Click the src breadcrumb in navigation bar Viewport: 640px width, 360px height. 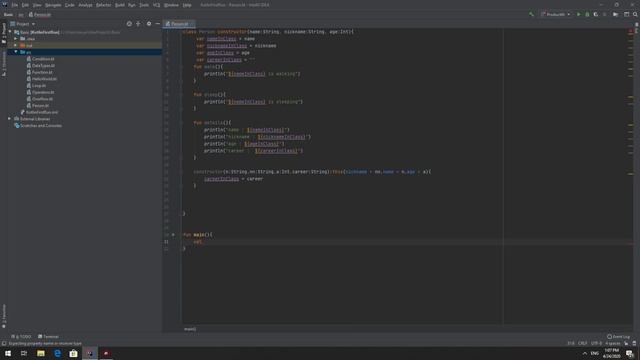pyautogui.click(x=21, y=15)
